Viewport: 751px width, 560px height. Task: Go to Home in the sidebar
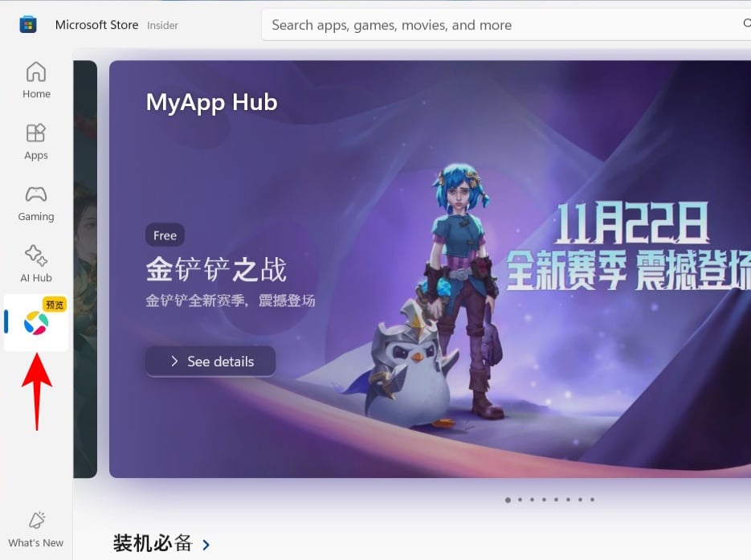pyautogui.click(x=36, y=80)
